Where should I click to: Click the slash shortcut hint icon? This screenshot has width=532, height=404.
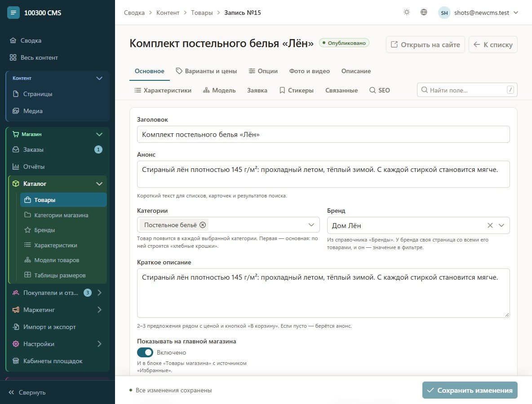click(510, 90)
